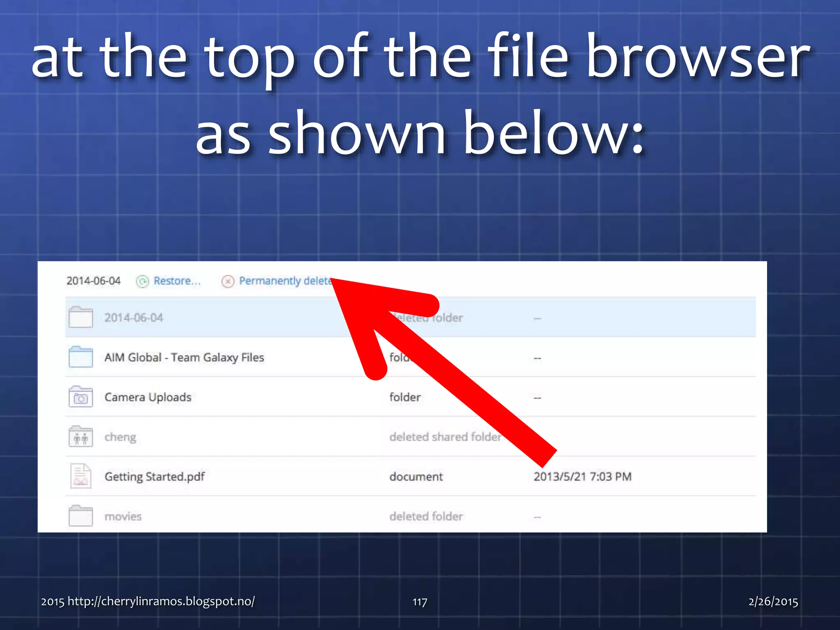Click the Camera Uploads camera folder icon
This screenshot has height=630, width=840.
click(x=81, y=397)
